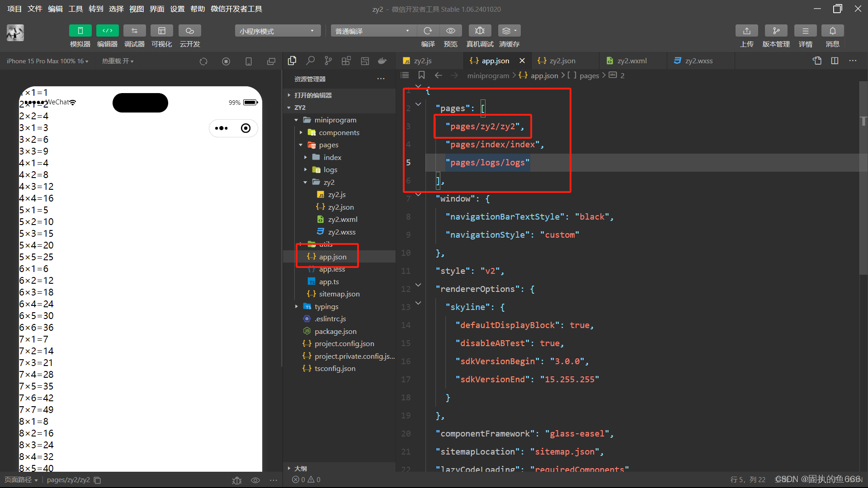Toggle the debugger panel button
The width and height of the screenshot is (868, 488).
tap(134, 31)
